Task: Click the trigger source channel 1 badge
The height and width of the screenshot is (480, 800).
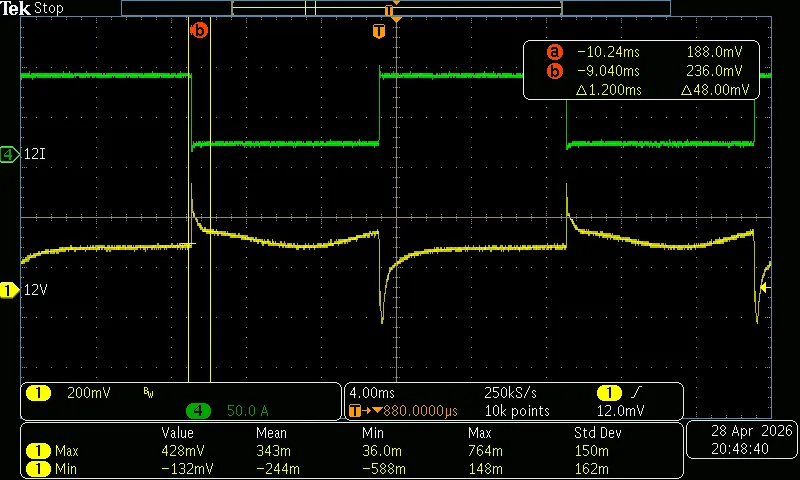Action: [x=609, y=393]
